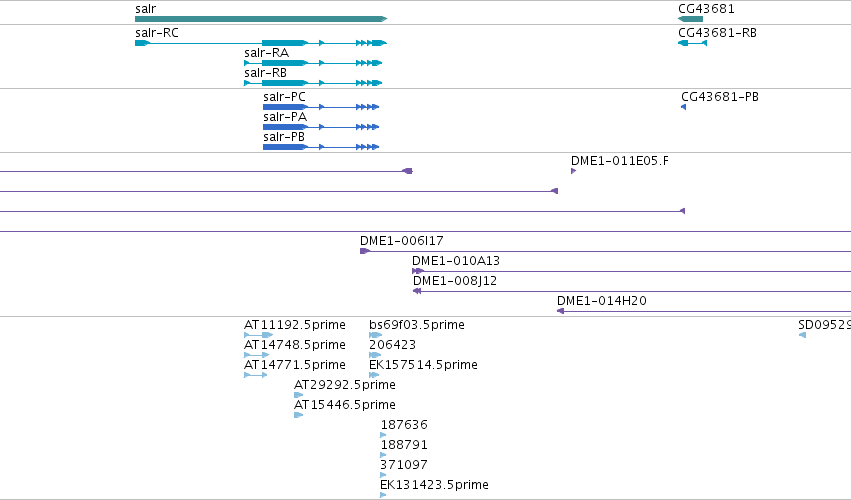Screen dimensions: 851x500
Task: Select the 206423 EST glyph
Action: click(375, 355)
